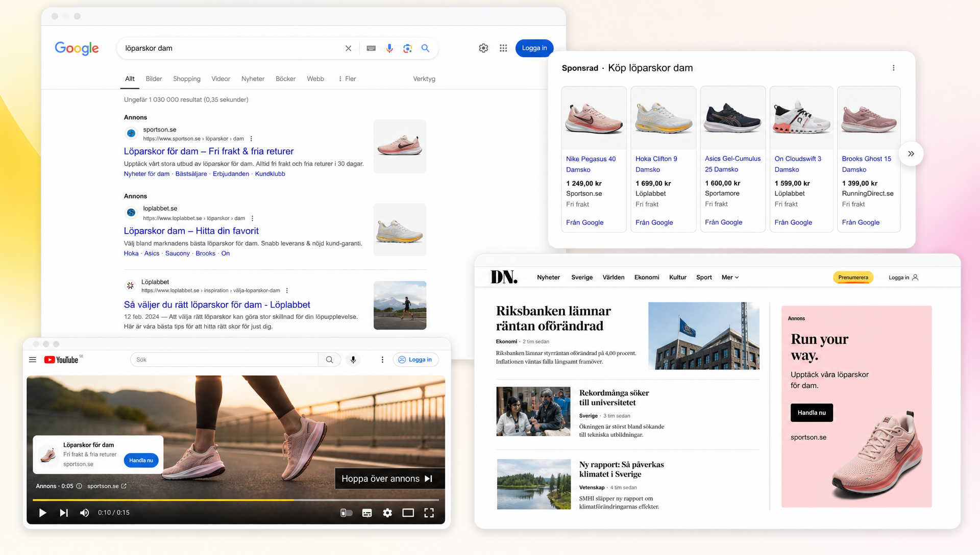
Task: Toggle YouTube subtitles button
Action: point(367,513)
